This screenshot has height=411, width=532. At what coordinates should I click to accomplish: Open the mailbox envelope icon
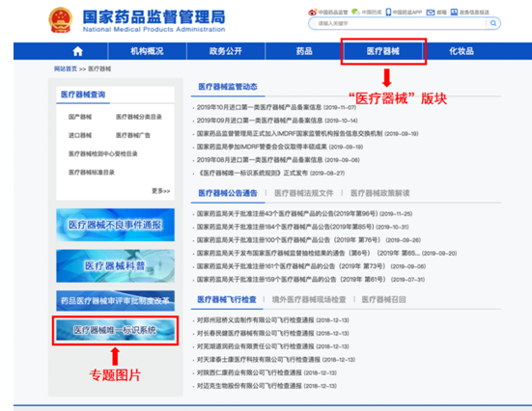click(x=431, y=13)
